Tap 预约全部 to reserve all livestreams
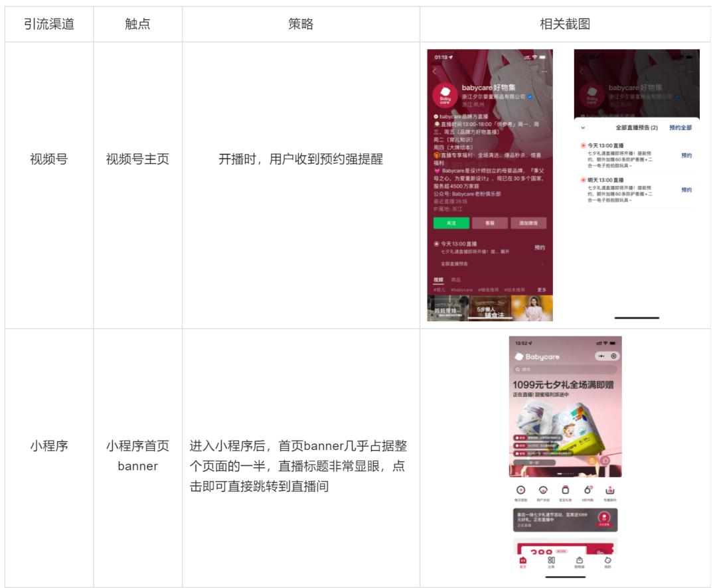 click(680, 127)
